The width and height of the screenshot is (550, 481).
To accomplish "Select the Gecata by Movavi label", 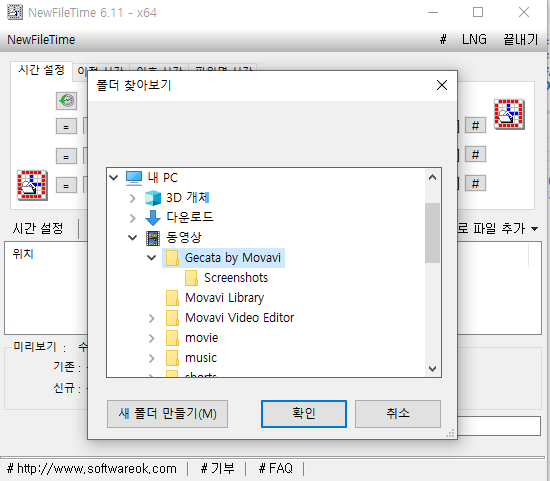I will [x=233, y=258].
